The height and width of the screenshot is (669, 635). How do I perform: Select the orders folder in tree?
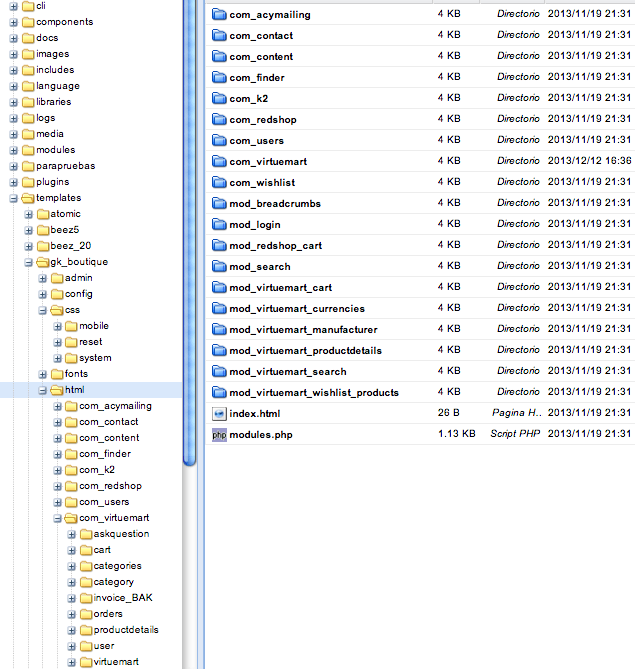(x=108, y=614)
